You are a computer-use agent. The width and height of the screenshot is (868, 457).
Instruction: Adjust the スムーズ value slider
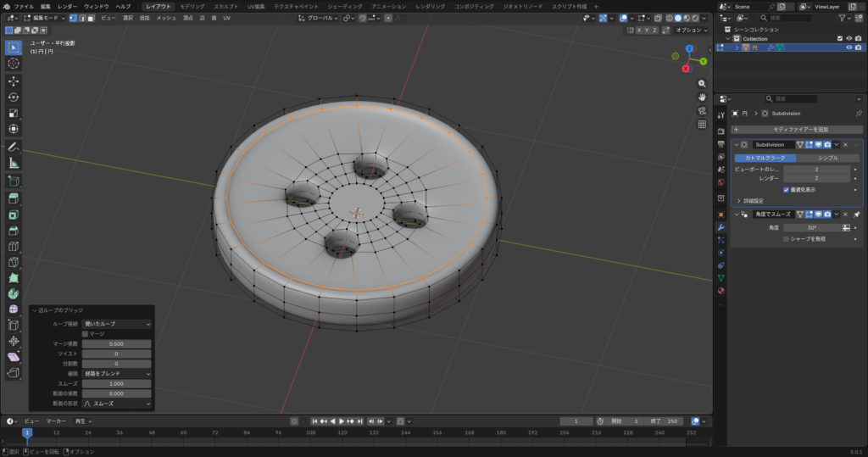(x=117, y=384)
